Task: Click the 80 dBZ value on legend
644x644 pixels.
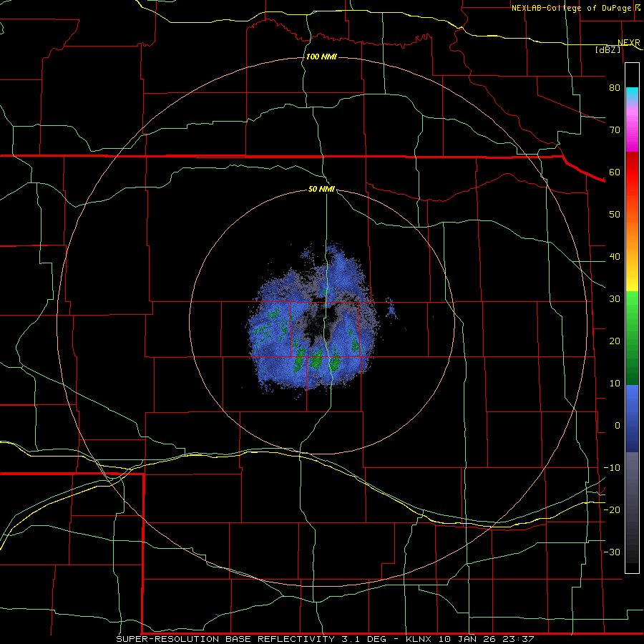Action: tap(615, 88)
